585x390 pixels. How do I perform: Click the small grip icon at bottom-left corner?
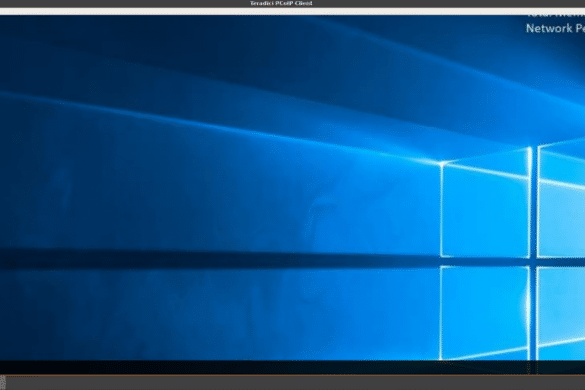click(3, 383)
